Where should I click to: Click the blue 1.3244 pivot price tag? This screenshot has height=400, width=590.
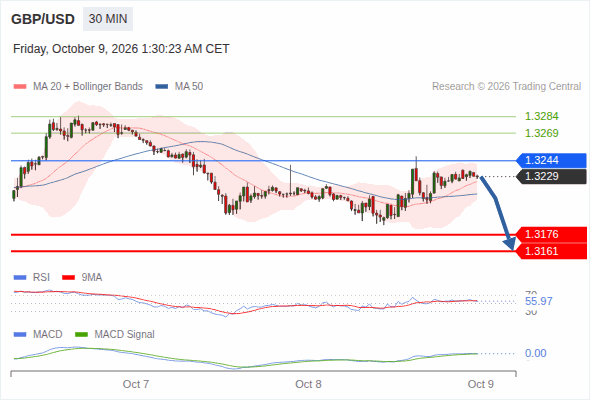pos(551,161)
